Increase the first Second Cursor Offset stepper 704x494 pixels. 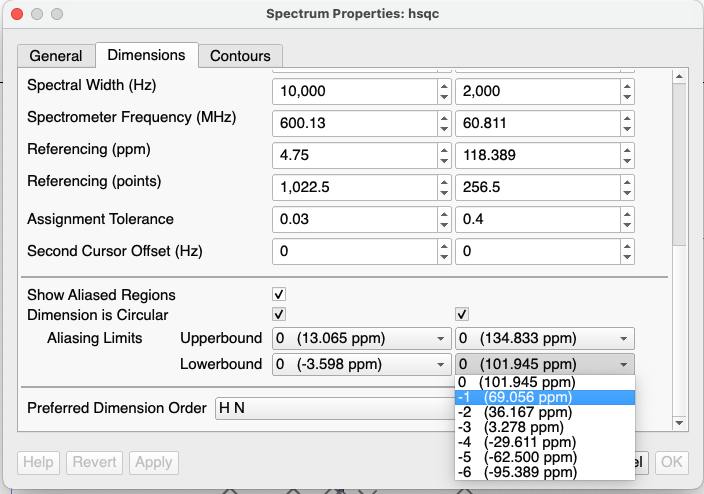[x=444, y=246]
